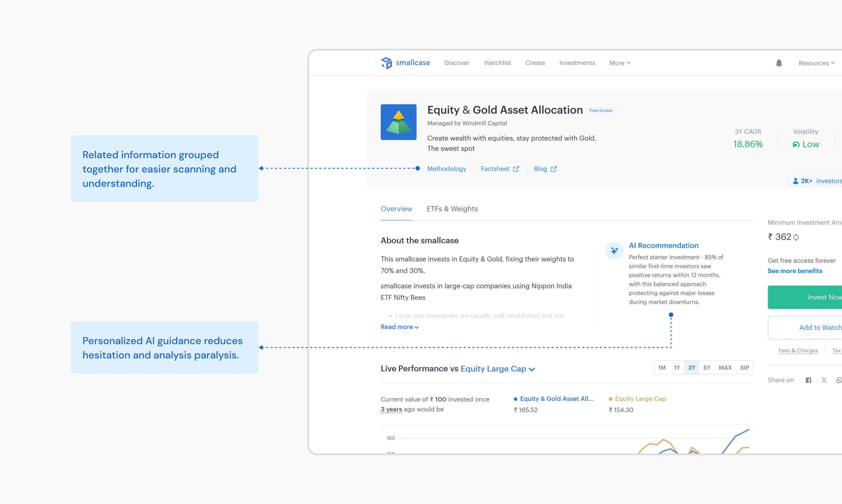Toggle Equity & Gold Asset All... legend

[x=553, y=399]
